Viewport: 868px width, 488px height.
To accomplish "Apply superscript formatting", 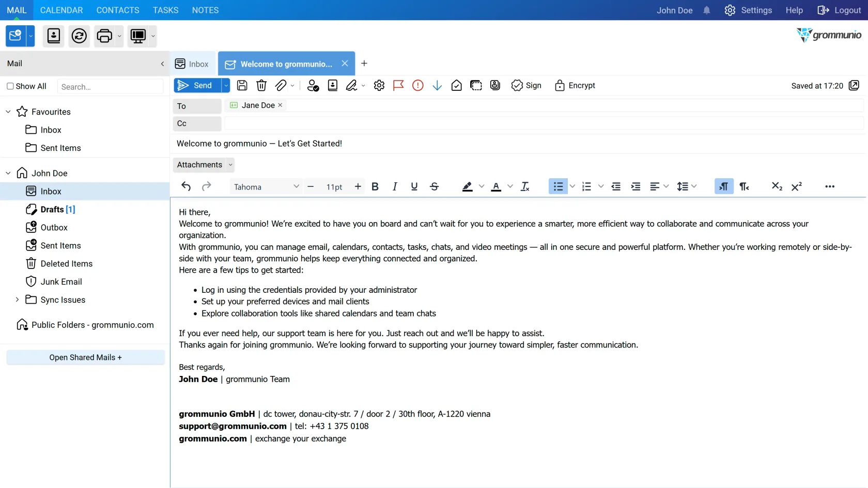I will point(797,186).
